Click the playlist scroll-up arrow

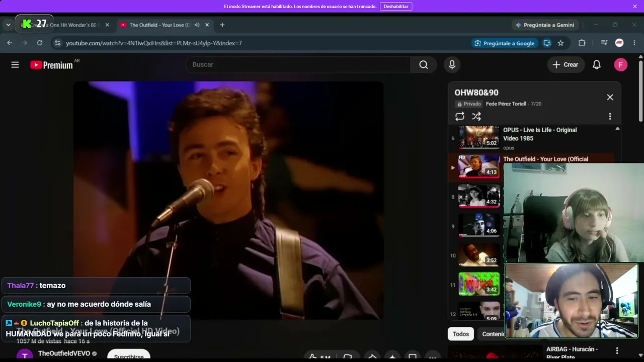(x=617, y=129)
